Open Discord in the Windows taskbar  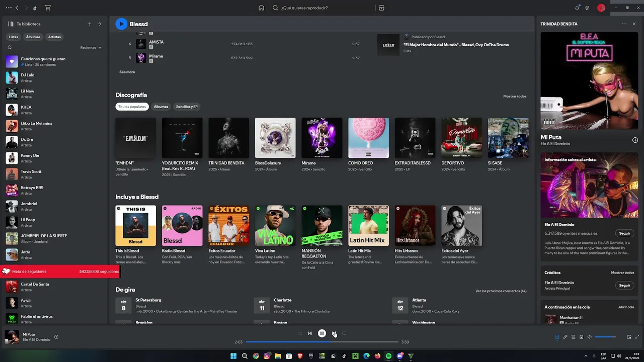tap(399, 356)
